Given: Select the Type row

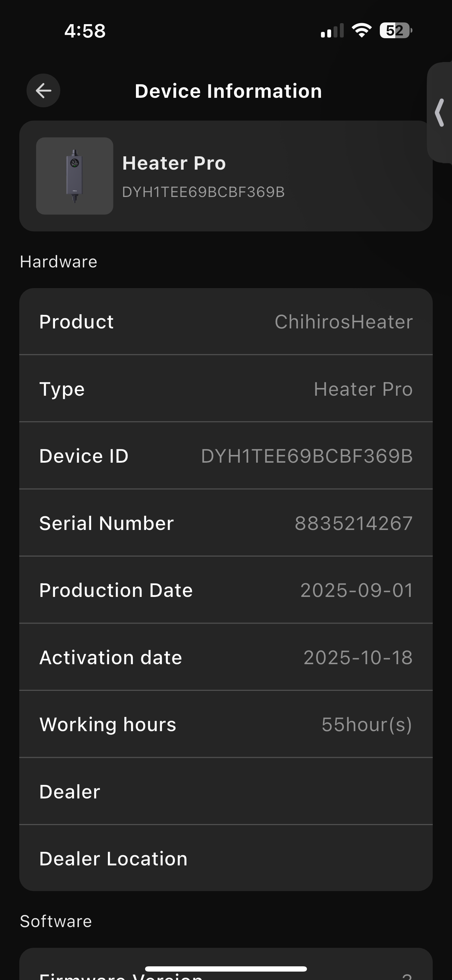Looking at the screenshot, I should 226,389.
